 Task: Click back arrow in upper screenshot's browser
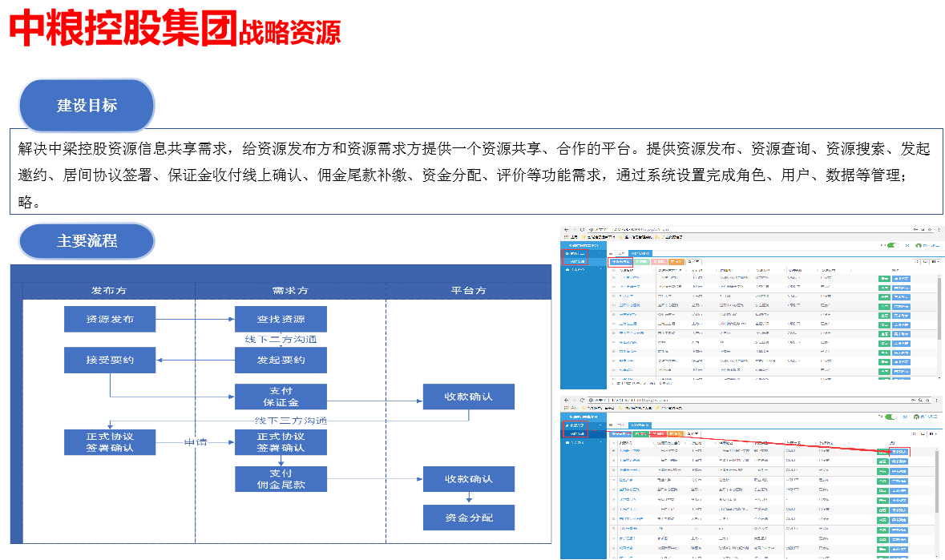pos(566,230)
